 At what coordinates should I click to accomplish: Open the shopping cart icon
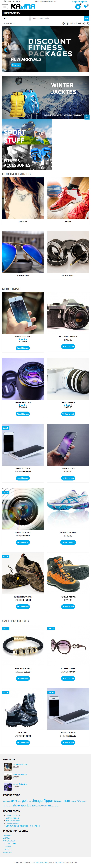78,7
